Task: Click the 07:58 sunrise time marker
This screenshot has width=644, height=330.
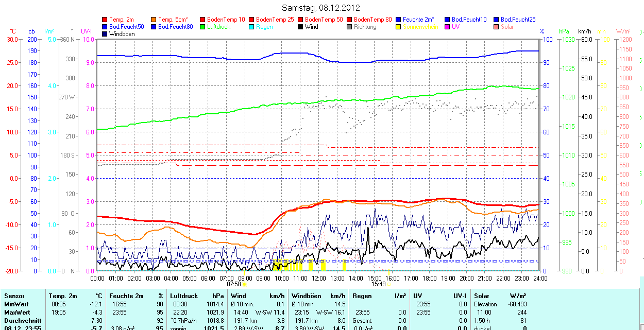Action: coord(234,284)
